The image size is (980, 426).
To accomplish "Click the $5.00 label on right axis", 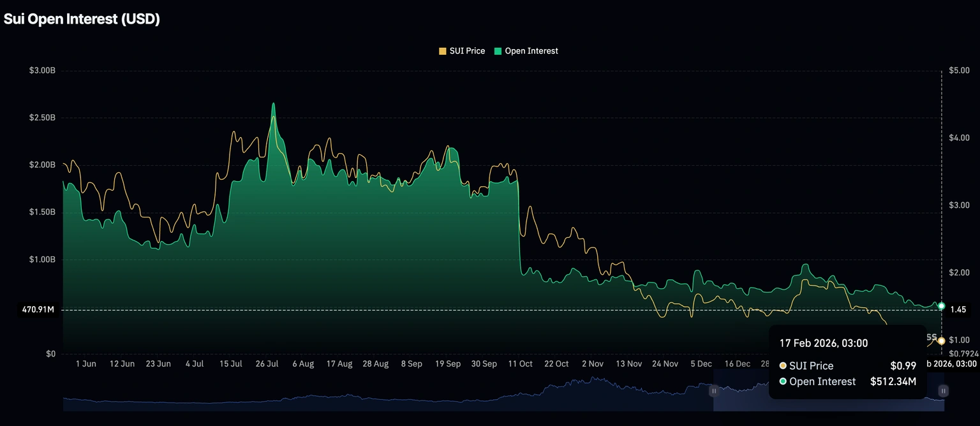I will (960, 70).
